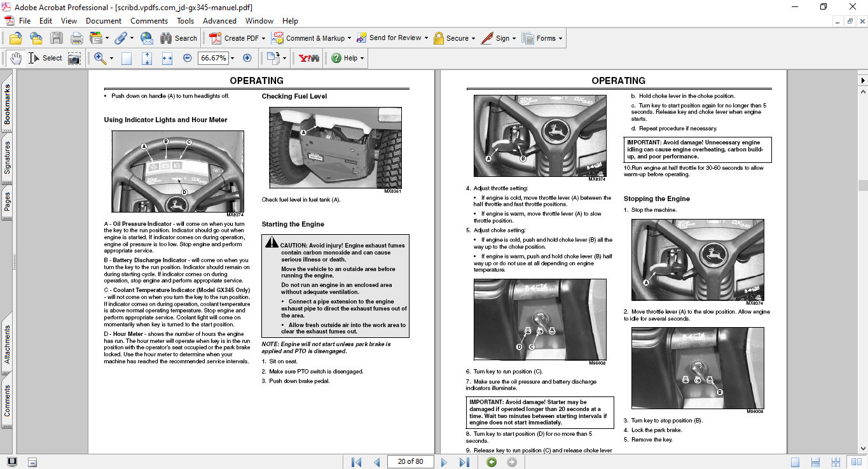
Task: Go to the last page using the status bar arrow
Action: tap(464, 462)
